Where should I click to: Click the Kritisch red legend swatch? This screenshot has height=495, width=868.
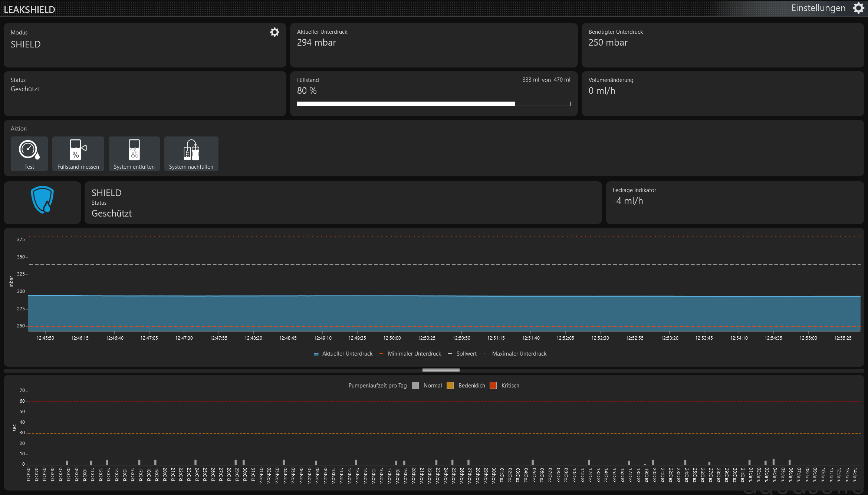click(x=493, y=386)
